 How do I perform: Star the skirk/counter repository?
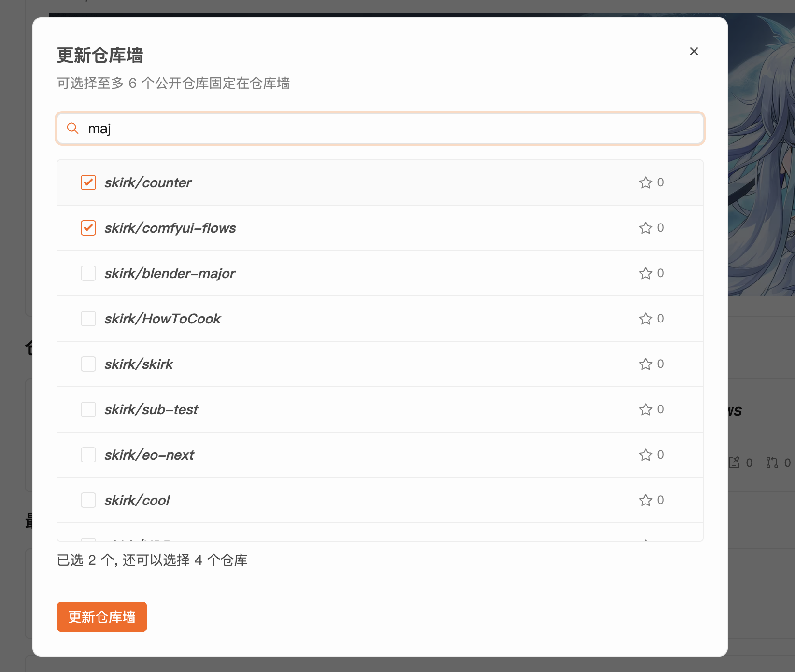point(645,182)
